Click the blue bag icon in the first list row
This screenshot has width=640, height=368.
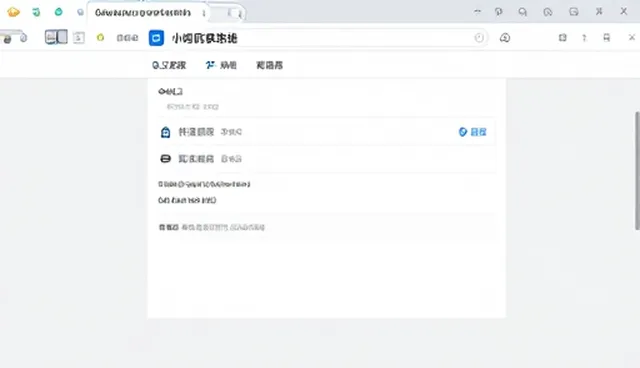coord(165,132)
